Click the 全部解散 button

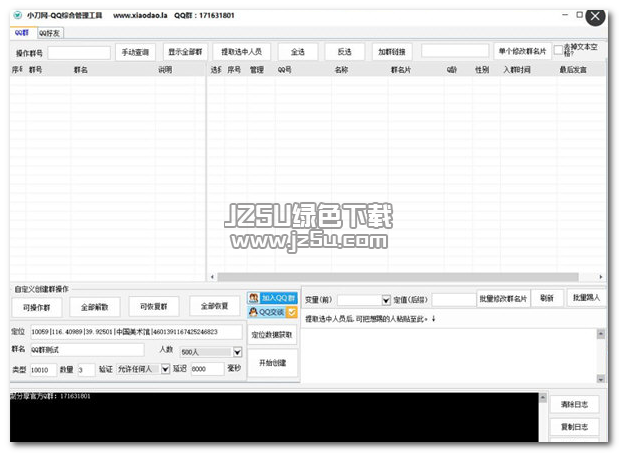[x=95, y=307]
